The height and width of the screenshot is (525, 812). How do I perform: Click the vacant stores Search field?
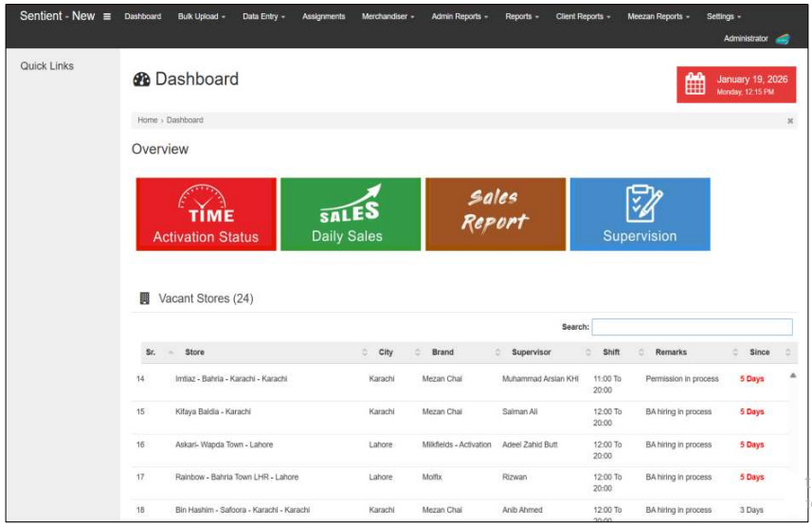click(x=692, y=327)
